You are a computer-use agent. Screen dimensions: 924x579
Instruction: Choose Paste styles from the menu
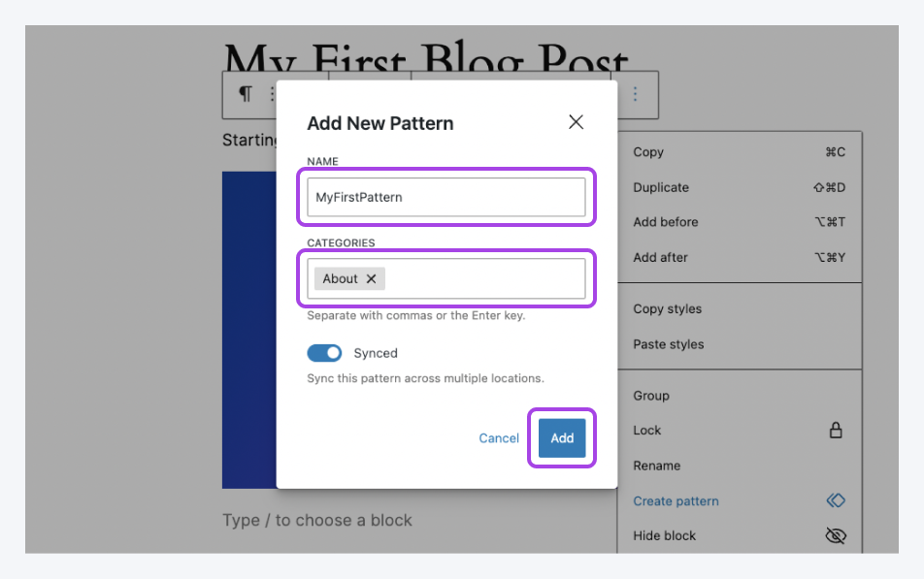click(x=669, y=344)
